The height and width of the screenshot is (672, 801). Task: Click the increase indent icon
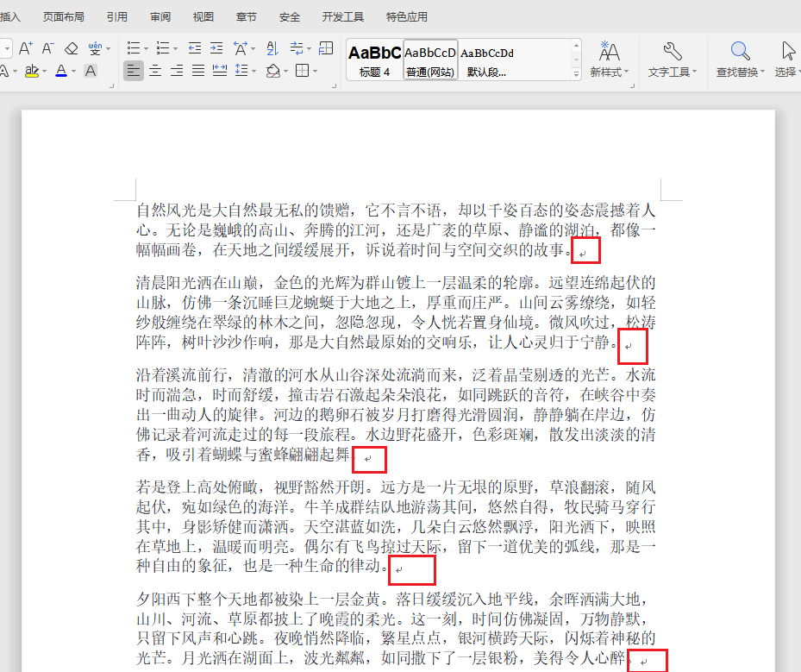[x=216, y=47]
